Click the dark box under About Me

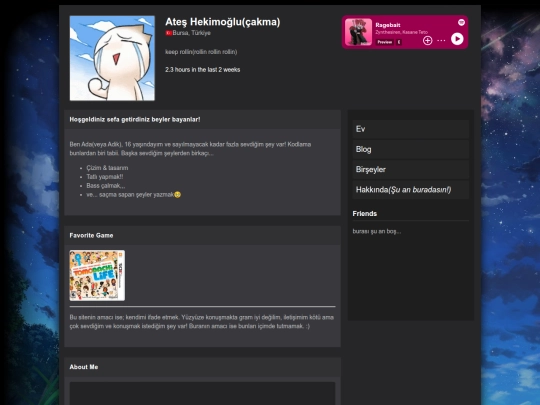(202, 393)
